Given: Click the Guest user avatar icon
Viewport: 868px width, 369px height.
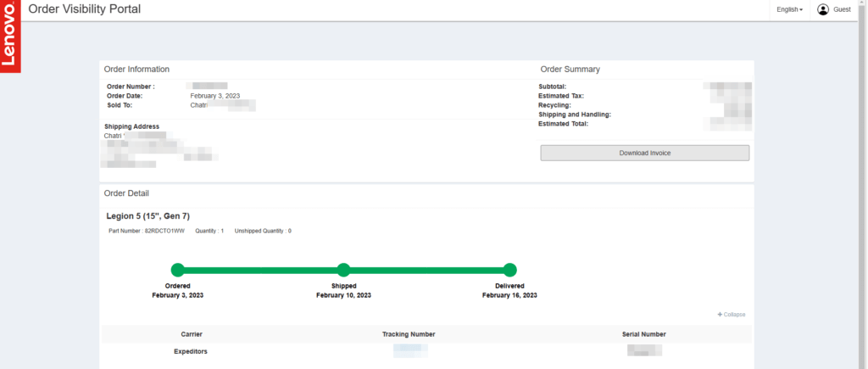Looking at the screenshot, I should 823,9.
